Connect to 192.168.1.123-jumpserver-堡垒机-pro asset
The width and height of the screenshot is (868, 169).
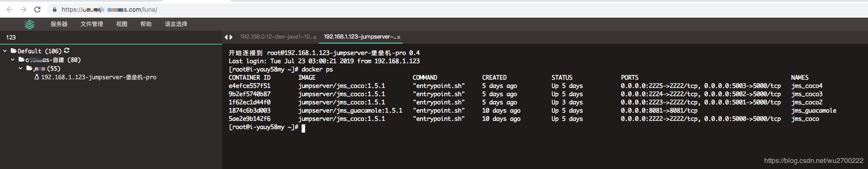[99, 77]
